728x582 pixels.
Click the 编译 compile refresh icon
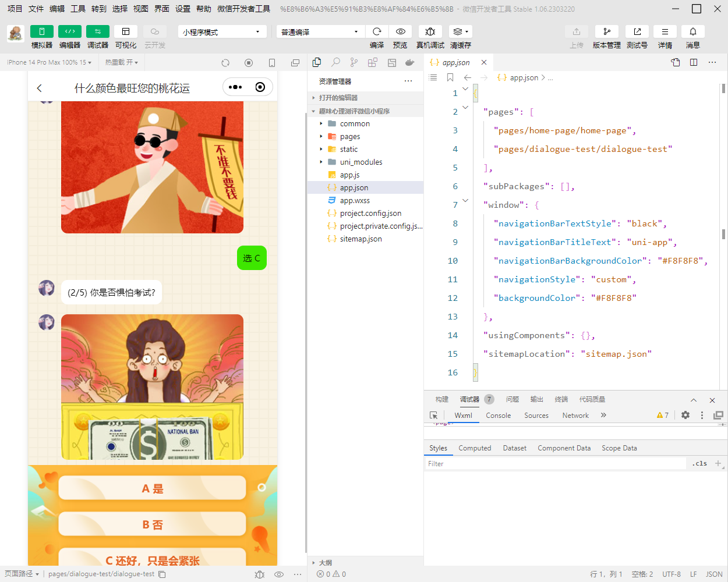click(377, 31)
